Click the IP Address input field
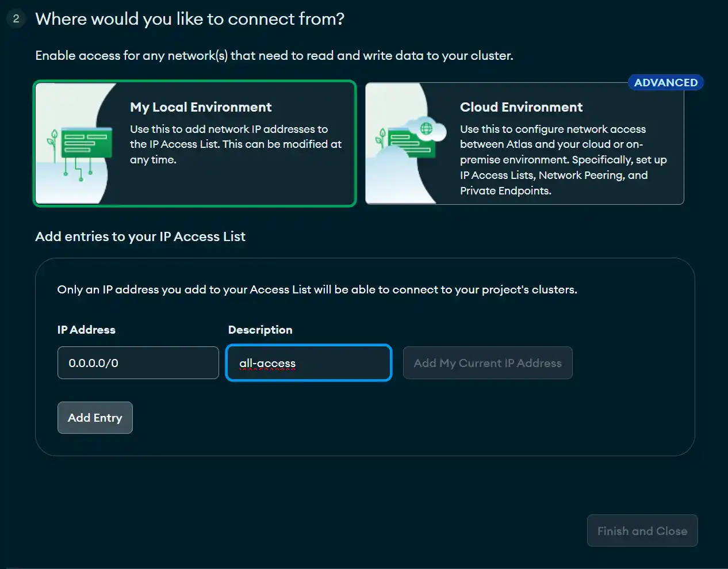728x569 pixels. [138, 363]
